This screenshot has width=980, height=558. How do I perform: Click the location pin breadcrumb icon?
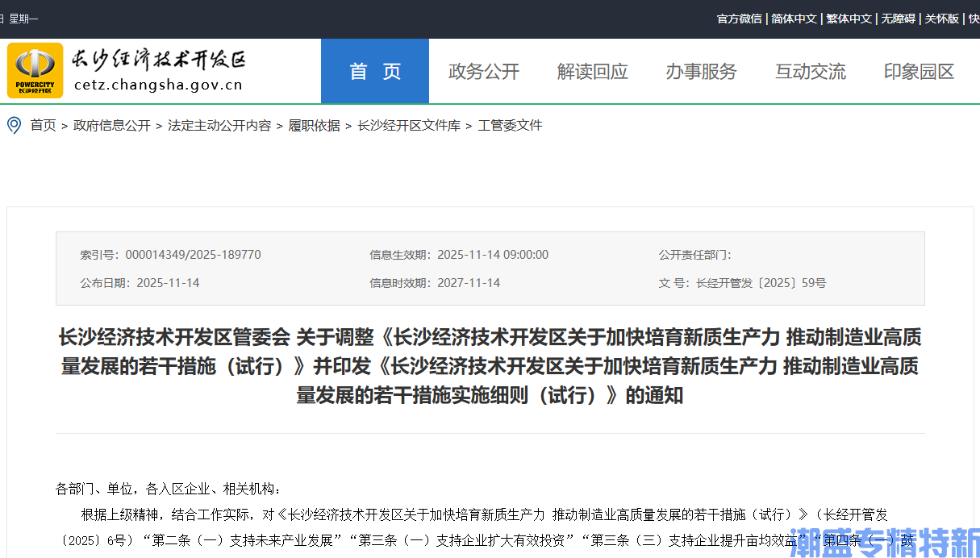coord(12,125)
